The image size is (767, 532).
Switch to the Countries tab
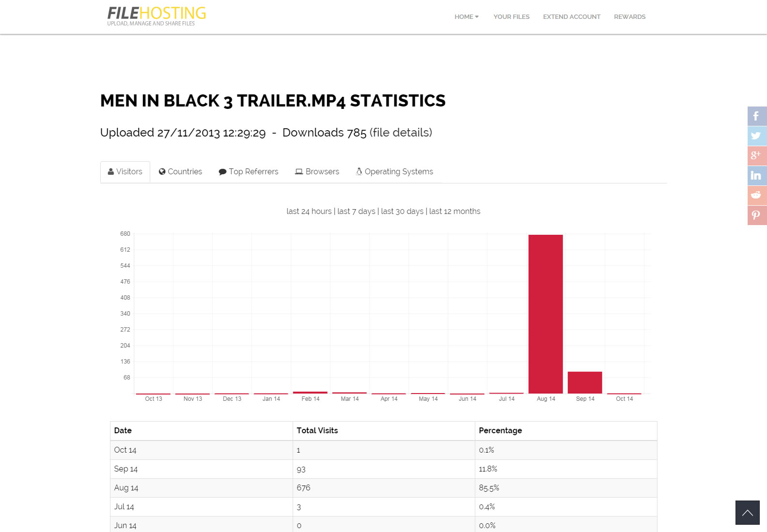point(180,172)
